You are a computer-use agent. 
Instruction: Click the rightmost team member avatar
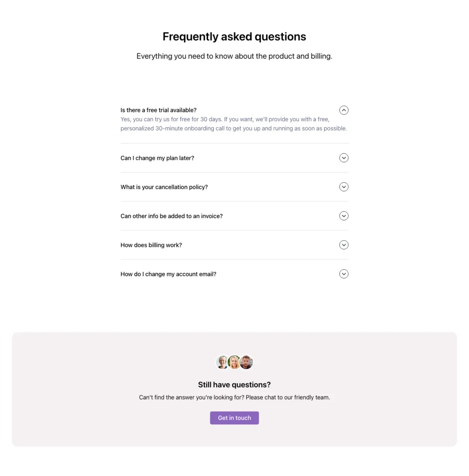tap(247, 362)
